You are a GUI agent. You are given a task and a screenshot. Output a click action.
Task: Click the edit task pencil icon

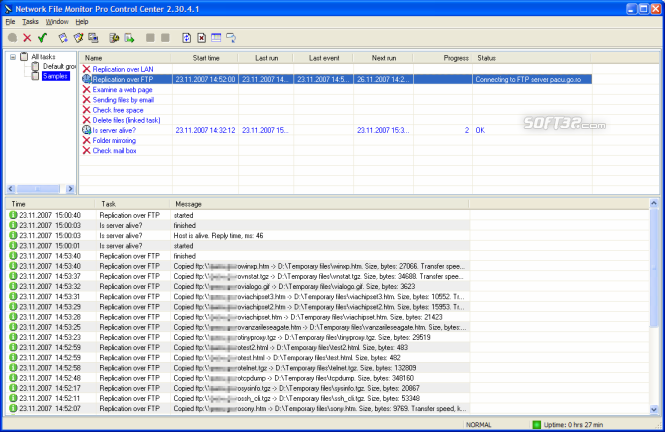click(x=78, y=38)
